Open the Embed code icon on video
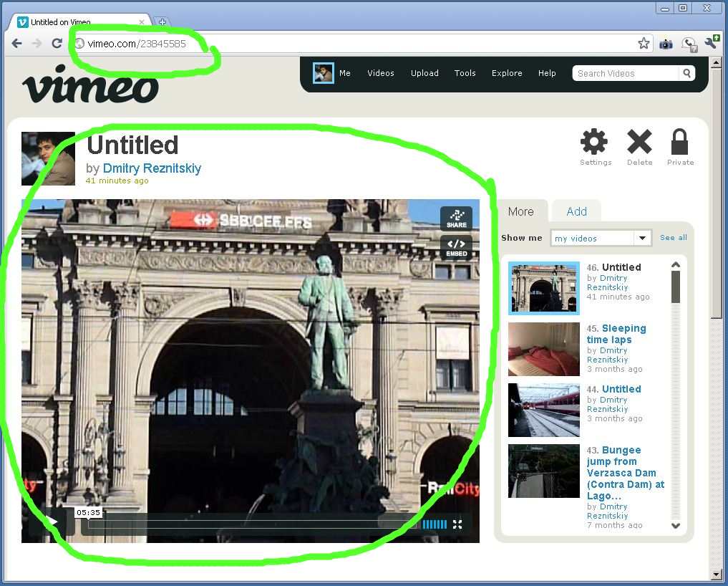This screenshot has width=728, height=586. 456,247
